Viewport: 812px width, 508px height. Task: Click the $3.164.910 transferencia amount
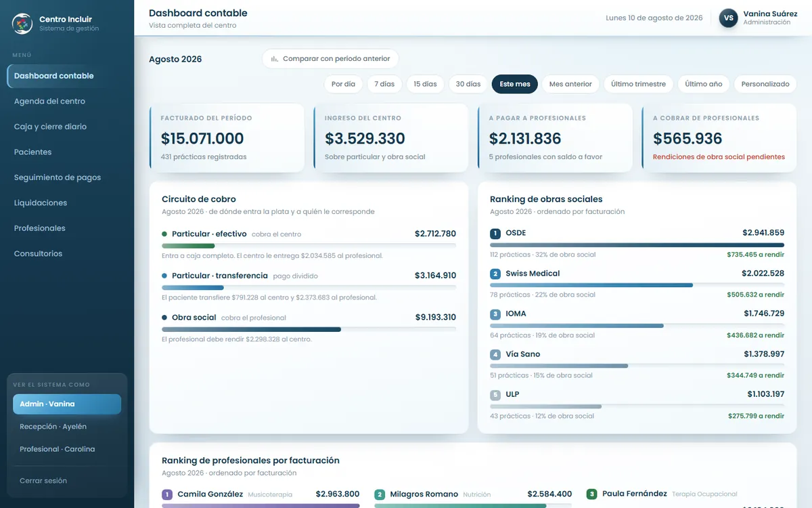click(435, 276)
